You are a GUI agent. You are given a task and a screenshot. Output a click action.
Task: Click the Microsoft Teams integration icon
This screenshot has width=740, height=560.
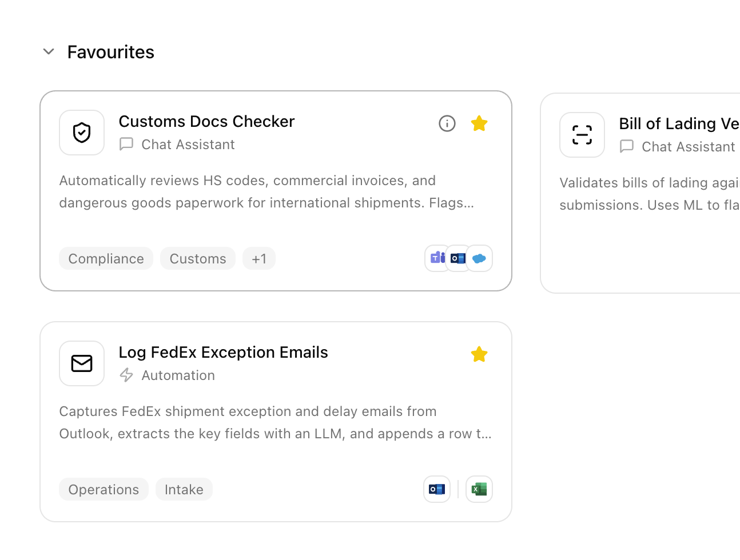(x=437, y=258)
